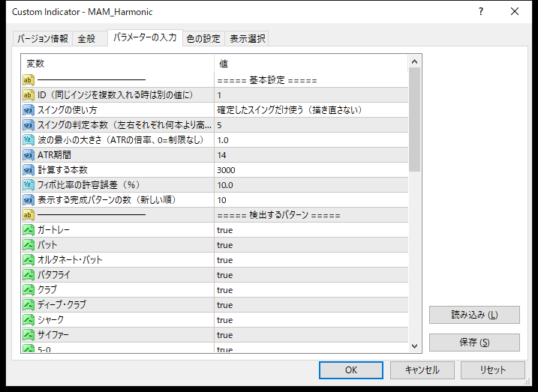This screenshot has width=538, height=392.
Task: Click the string icon beside 基本設定 separator
Action: click(x=29, y=80)
